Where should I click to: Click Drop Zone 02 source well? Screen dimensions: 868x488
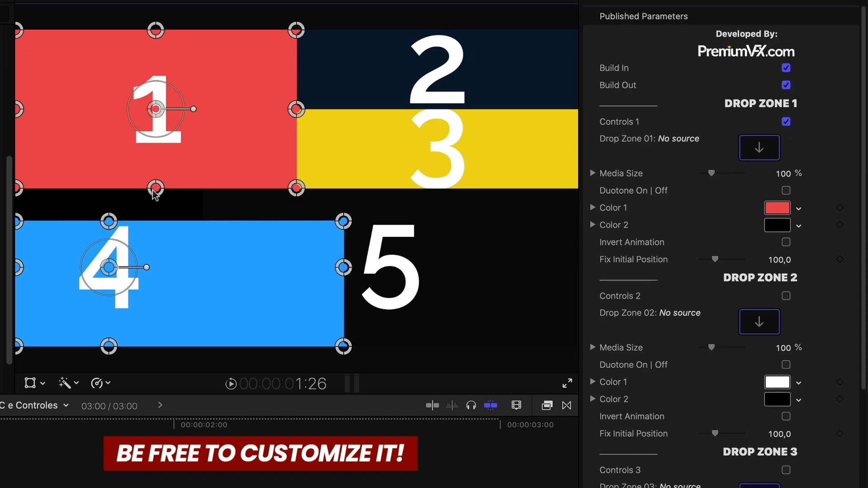[x=759, y=322]
